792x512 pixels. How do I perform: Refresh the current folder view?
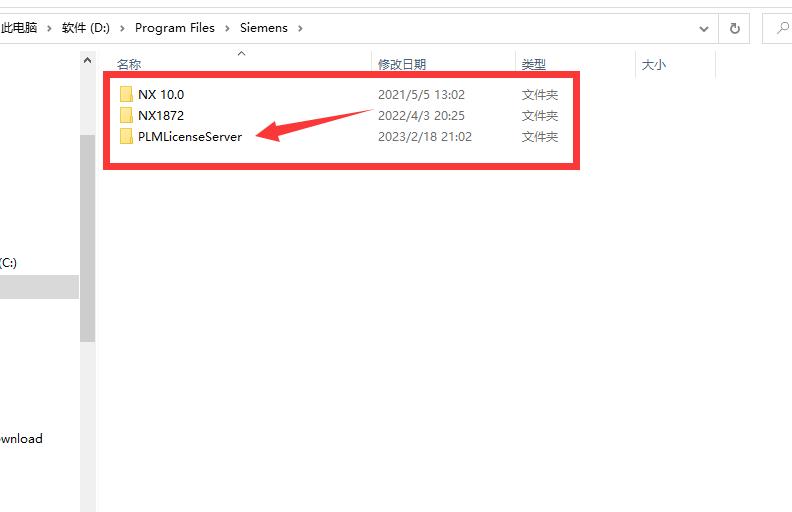tap(735, 28)
